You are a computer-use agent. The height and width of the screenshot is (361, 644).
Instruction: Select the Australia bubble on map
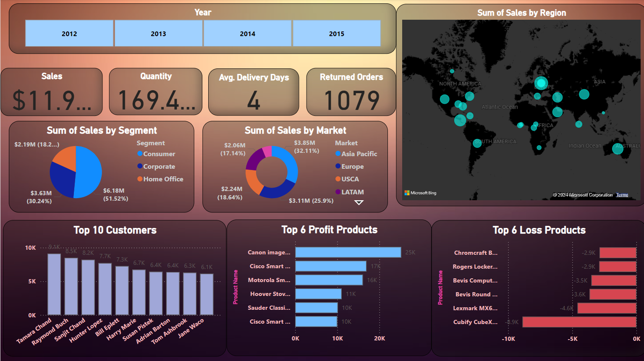point(617,149)
